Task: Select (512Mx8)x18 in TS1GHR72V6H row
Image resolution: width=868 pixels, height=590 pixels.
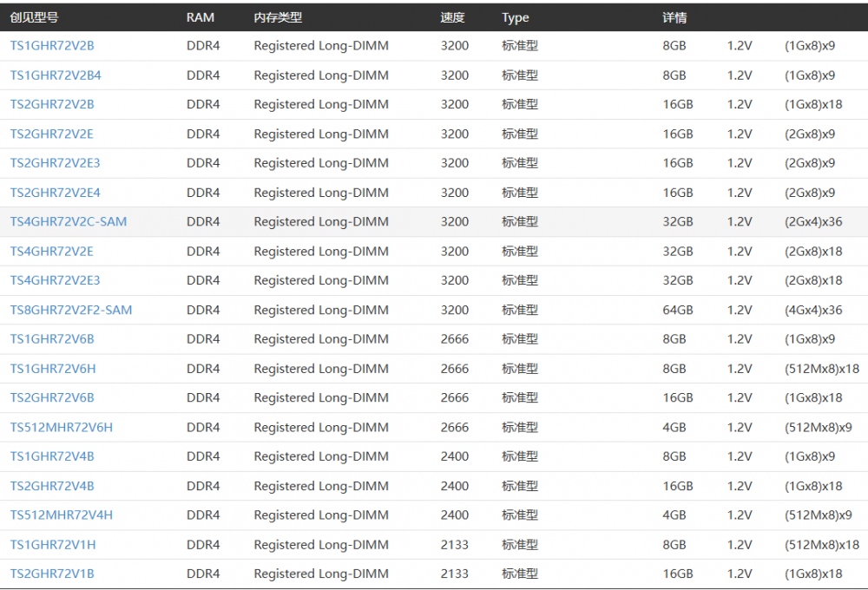Action: point(822,369)
